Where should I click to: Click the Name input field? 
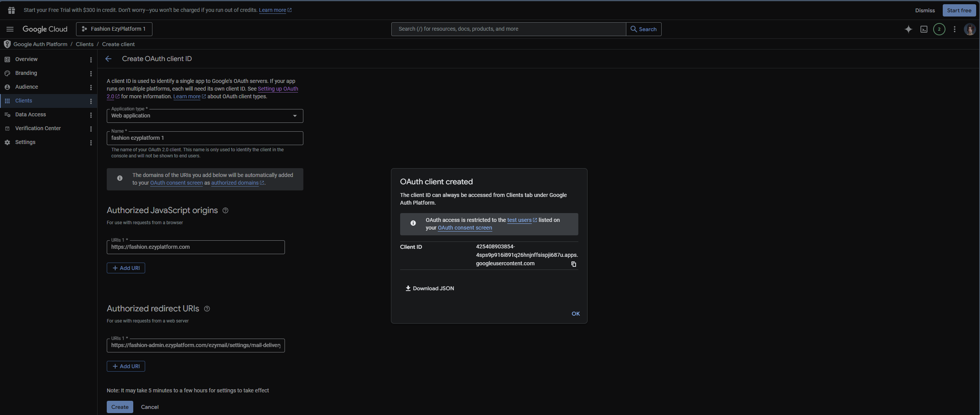click(x=205, y=138)
